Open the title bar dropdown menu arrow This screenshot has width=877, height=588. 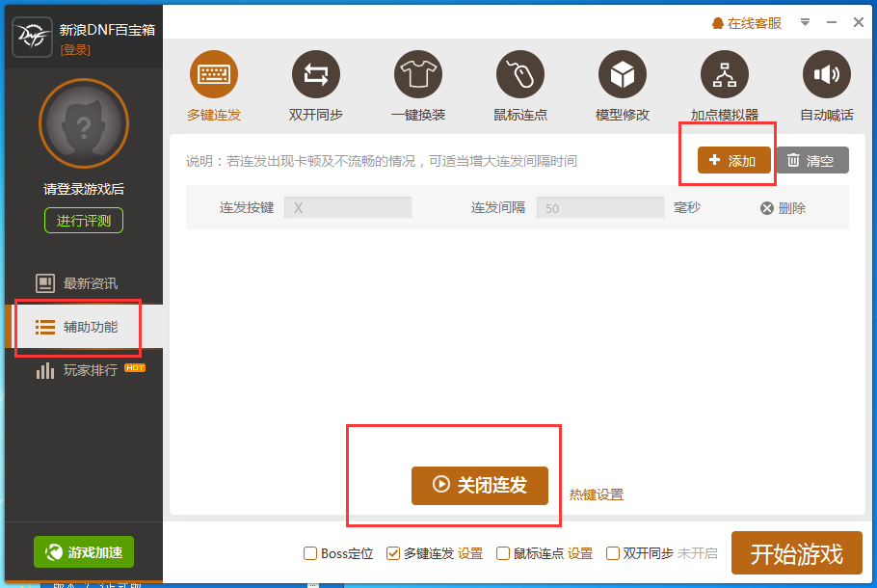(805, 22)
